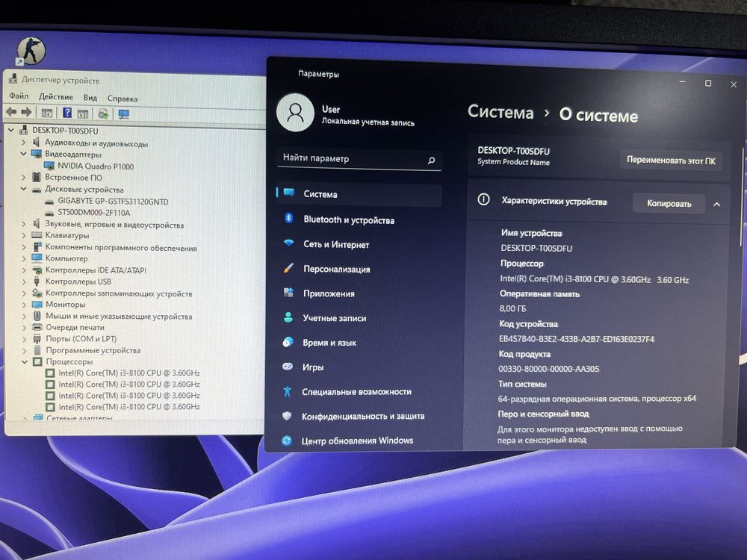This screenshot has height=560, width=747.
Task: Minimize the Параметры window
Action: pos(682,82)
